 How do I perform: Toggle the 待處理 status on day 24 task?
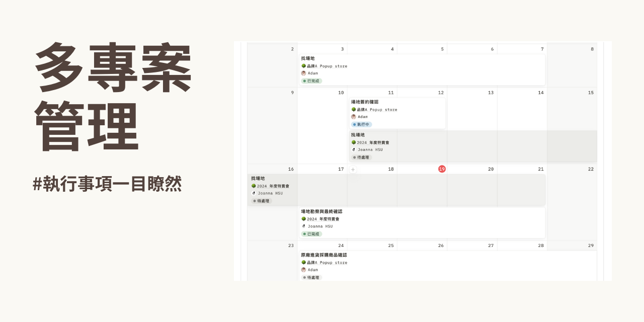coord(311,277)
